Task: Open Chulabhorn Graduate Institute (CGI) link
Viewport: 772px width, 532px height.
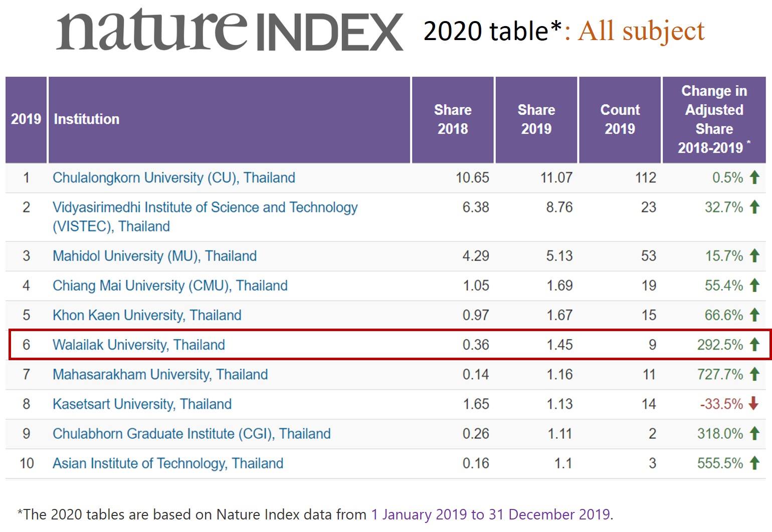Action: coord(191,433)
